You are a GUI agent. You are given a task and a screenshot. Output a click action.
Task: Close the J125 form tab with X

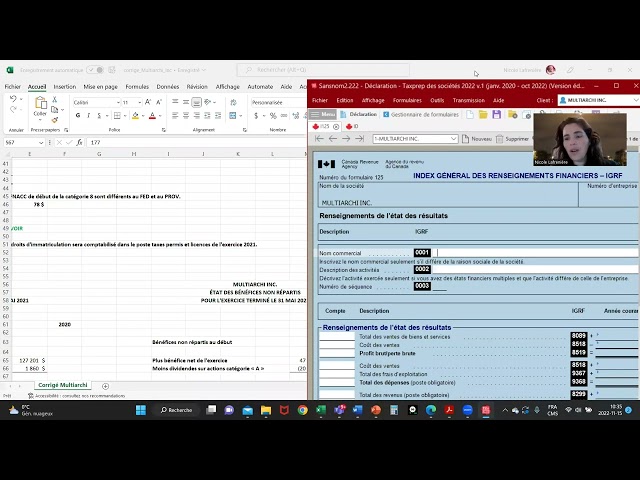pyautogui.click(x=336, y=127)
